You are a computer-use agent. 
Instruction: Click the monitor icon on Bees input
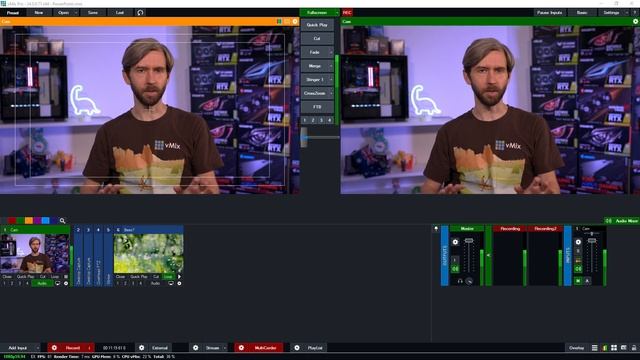click(171, 283)
